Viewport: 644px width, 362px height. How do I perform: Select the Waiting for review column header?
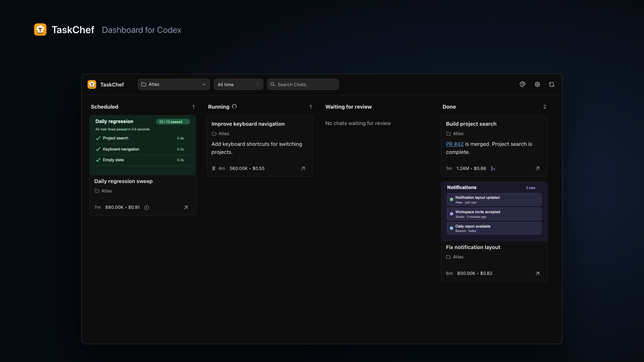[x=348, y=107]
